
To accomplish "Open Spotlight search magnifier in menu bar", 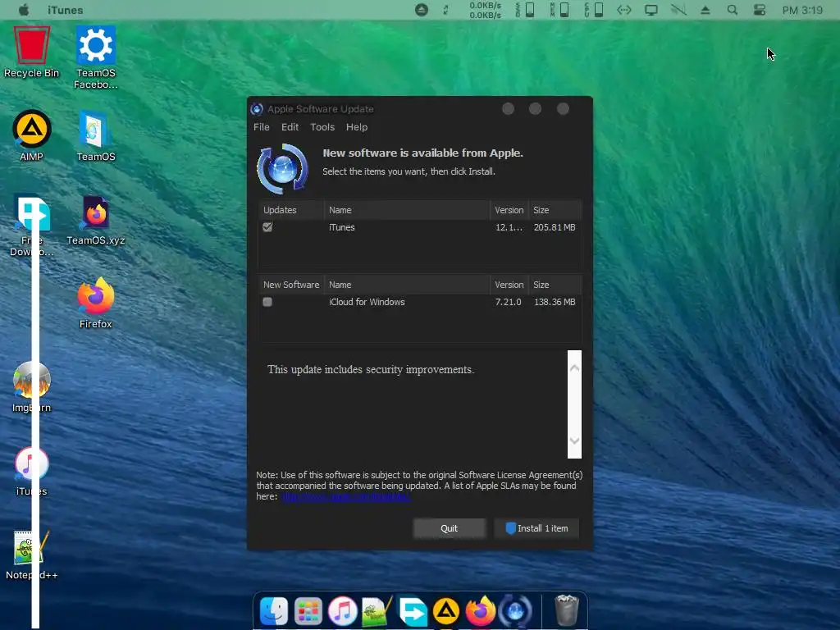I will pyautogui.click(x=733, y=10).
